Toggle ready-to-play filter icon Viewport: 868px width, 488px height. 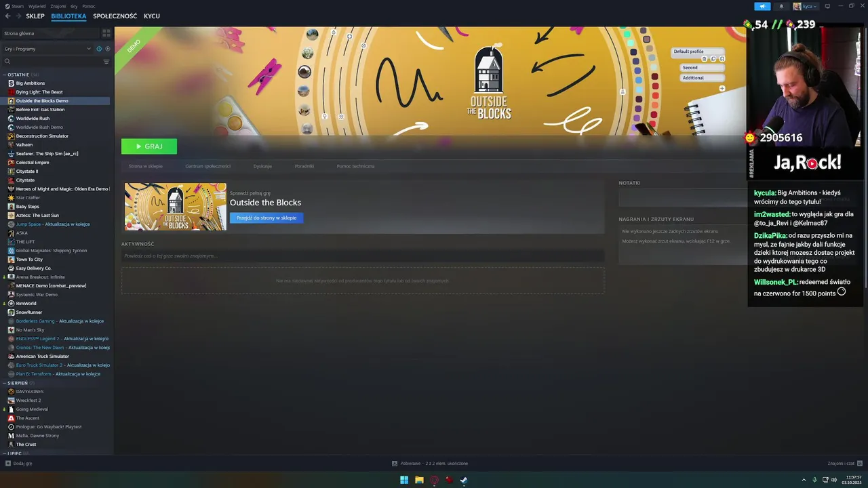(107, 49)
